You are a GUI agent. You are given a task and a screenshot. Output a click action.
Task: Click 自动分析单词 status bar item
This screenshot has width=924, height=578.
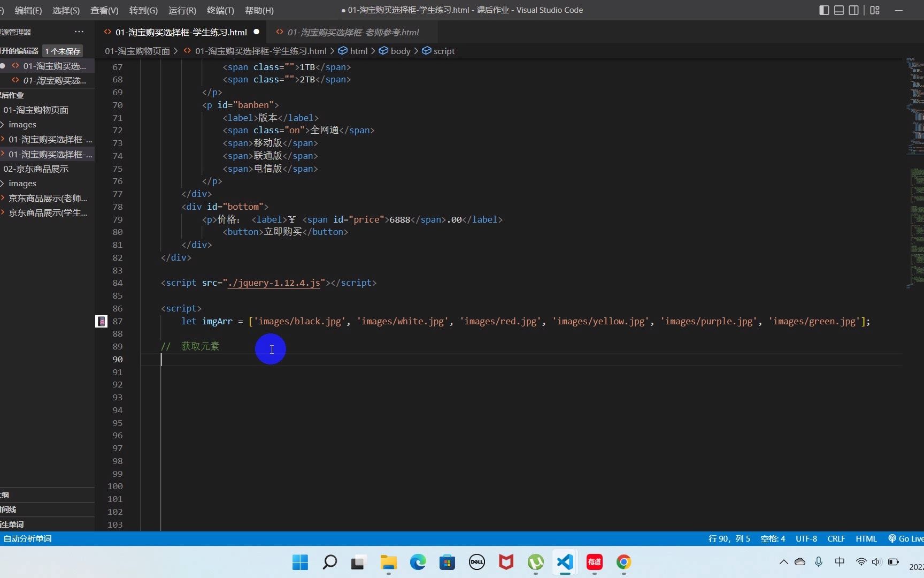click(28, 538)
